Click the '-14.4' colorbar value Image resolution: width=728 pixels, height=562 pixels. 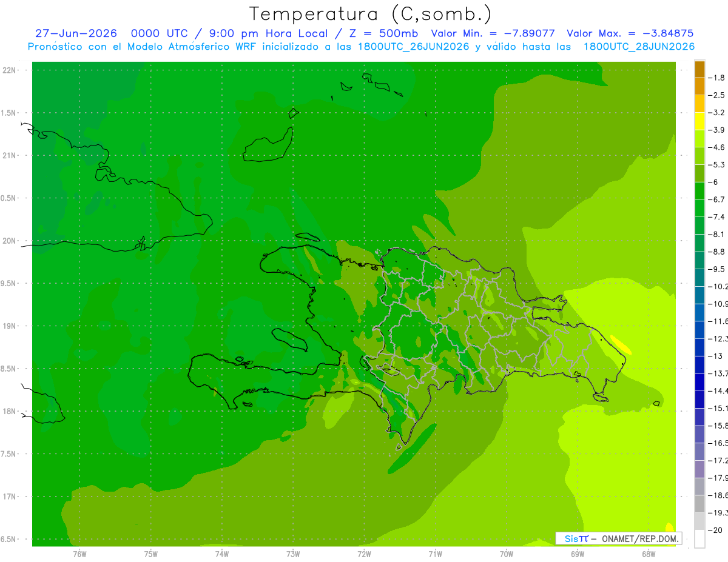tap(718, 391)
